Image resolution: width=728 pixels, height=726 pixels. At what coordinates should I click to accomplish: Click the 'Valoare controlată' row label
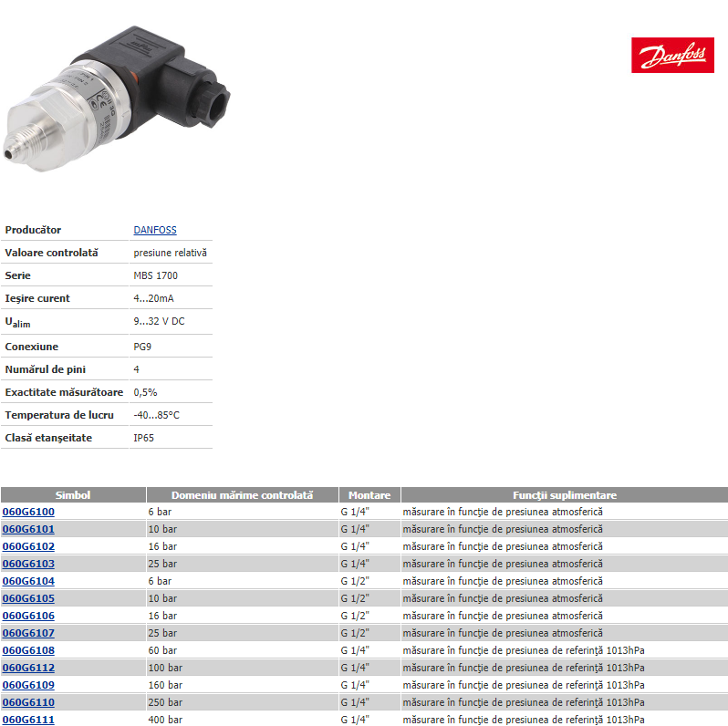point(51,253)
